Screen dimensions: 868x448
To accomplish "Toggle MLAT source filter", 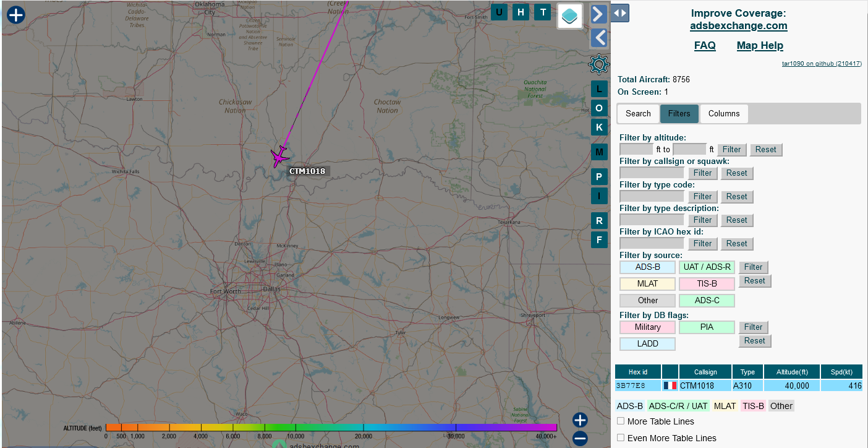I will click(x=648, y=284).
